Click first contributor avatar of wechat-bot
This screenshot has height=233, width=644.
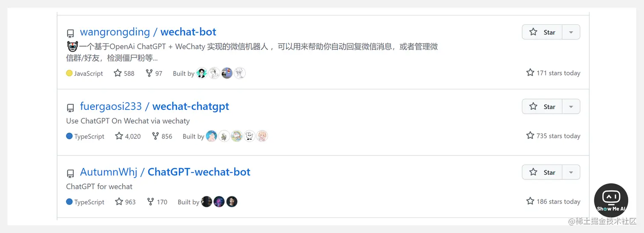[x=201, y=73]
